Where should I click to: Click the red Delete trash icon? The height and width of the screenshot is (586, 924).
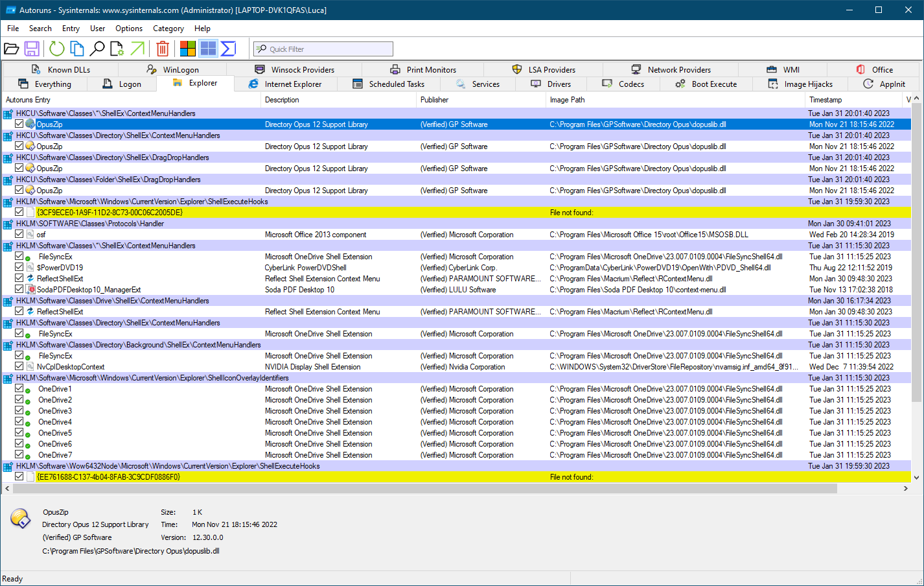pos(163,49)
